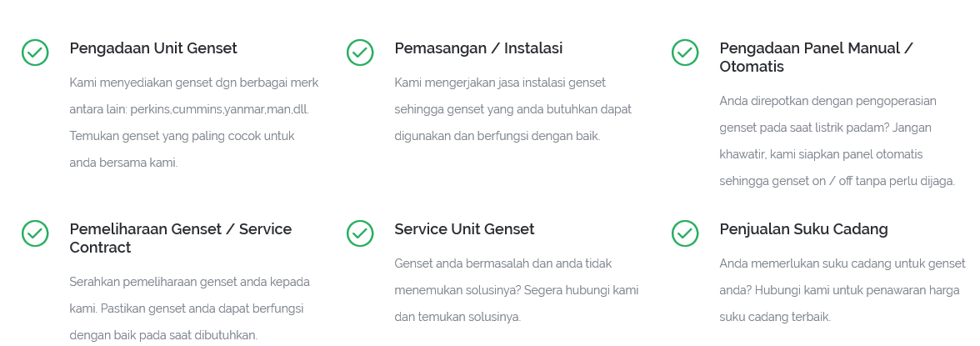
Task: Open the Pemeliharaan Genset / Service Contract heading
Action: coord(181,238)
